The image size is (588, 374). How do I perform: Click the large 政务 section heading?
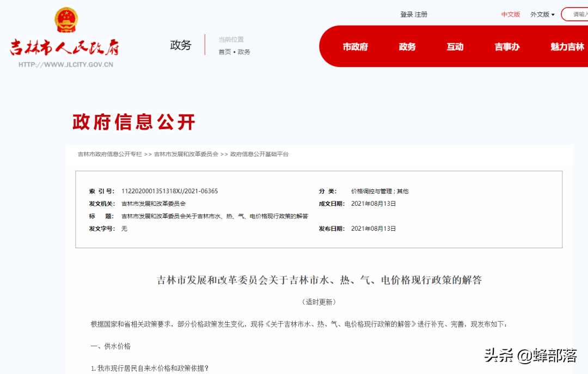(x=181, y=45)
